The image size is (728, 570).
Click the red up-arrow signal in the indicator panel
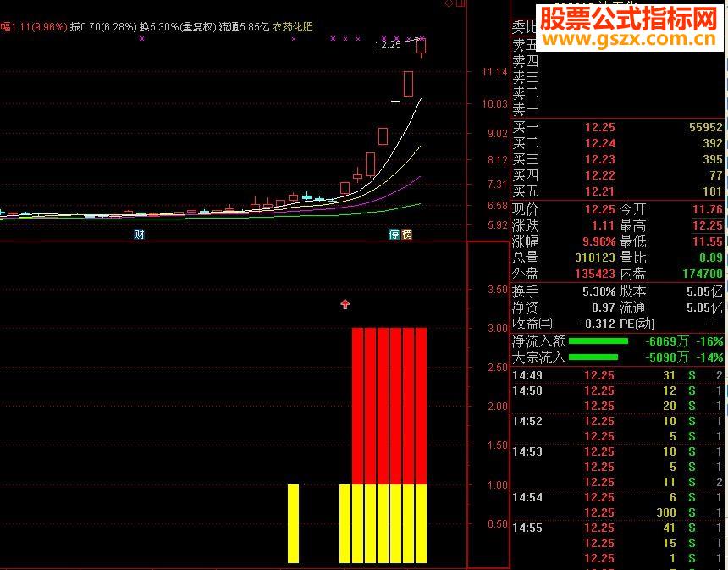[345, 304]
